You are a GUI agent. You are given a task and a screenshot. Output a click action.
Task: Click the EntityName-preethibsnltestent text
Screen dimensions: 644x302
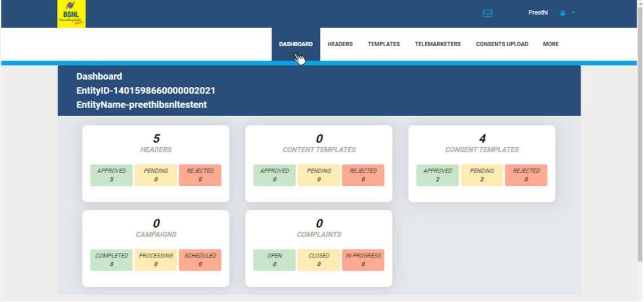point(141,105)
